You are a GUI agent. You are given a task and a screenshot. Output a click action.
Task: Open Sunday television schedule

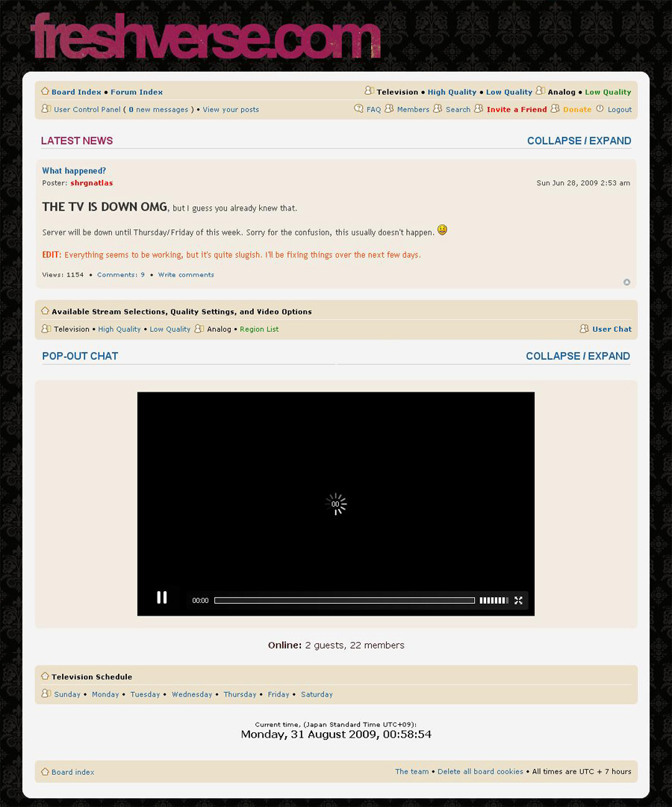(67, 694)
